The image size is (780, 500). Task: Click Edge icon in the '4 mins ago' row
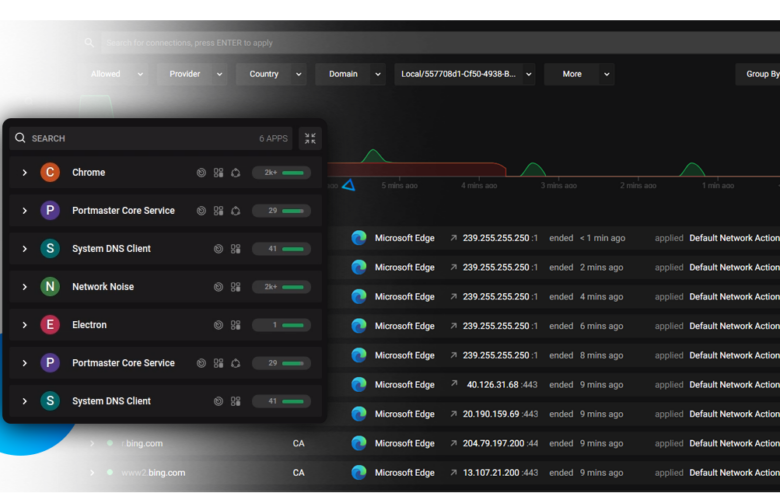tap(359, 297)
